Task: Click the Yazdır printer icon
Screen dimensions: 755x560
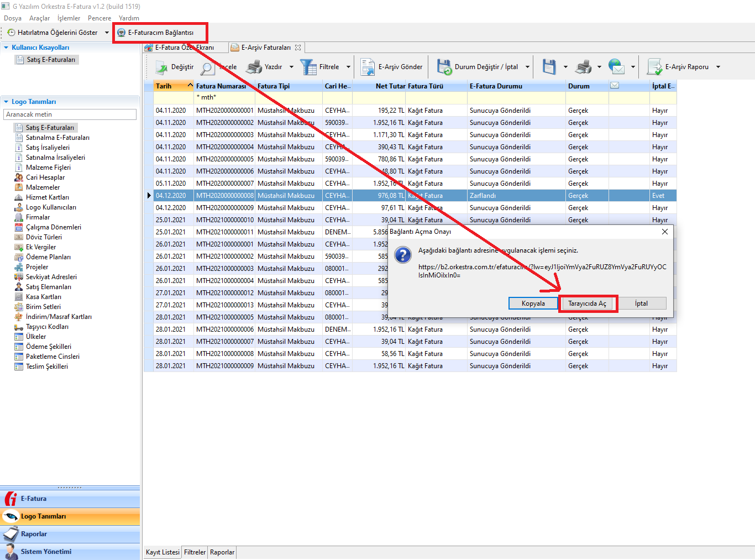Action: pos(254,67)
